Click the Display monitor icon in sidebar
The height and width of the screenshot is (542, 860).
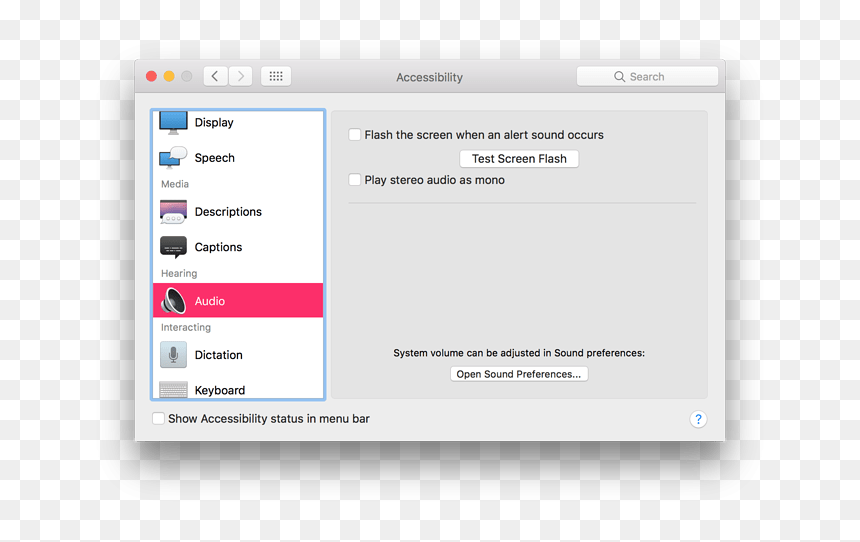coord(173,123)
